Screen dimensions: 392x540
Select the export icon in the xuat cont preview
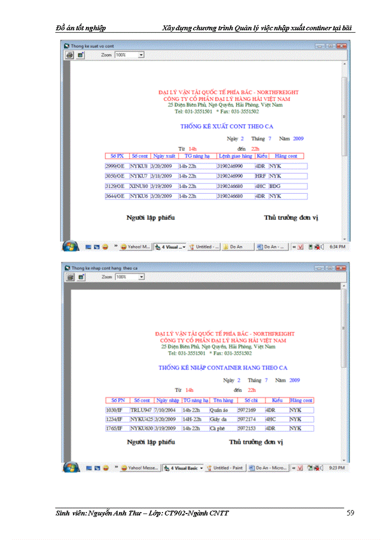[x=81, y=54]
